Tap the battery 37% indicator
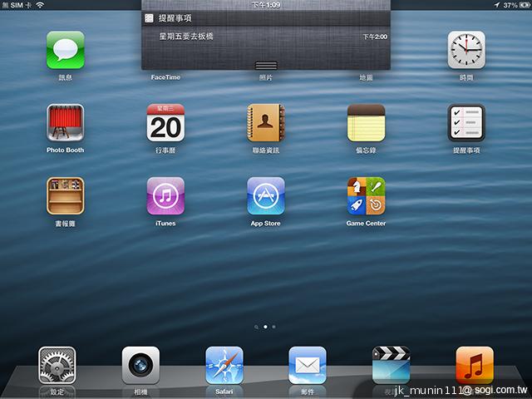Screen dimensions: 532x399 click(x=515, y=5)
